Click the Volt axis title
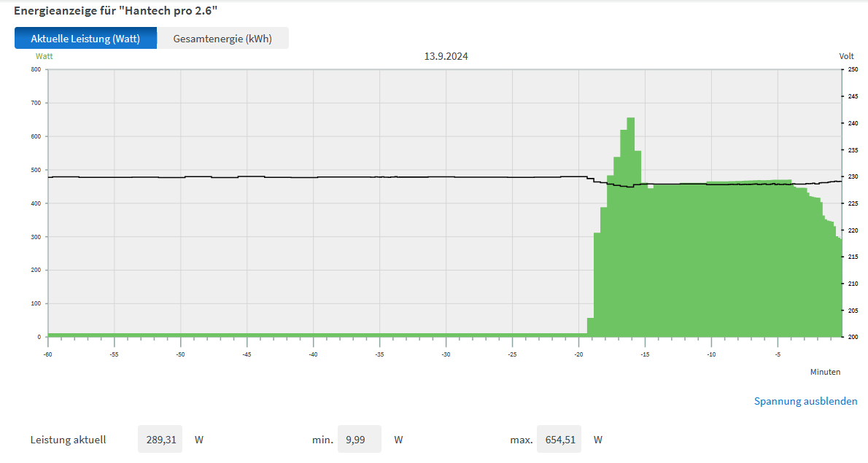The image size is (868, 463). [846, 56]
